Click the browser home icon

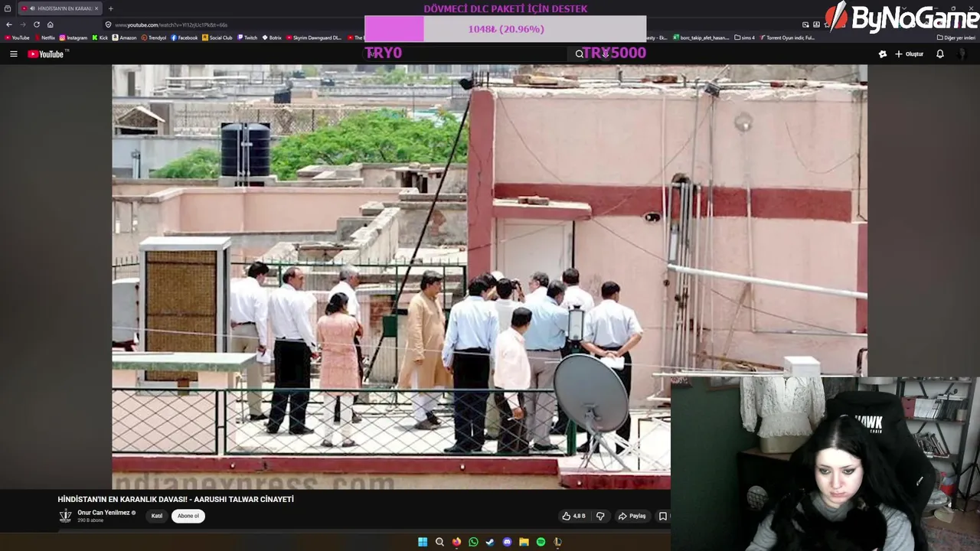click(51, 24)
